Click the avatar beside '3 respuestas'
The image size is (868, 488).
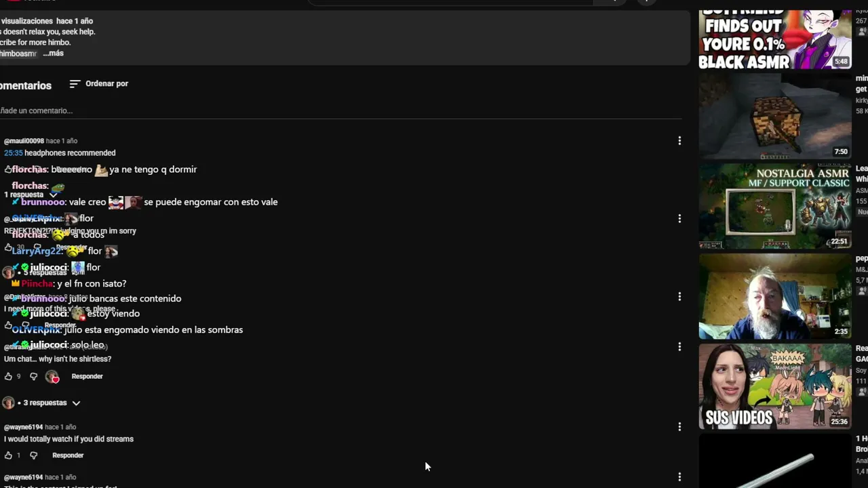[x=8, y=403]
